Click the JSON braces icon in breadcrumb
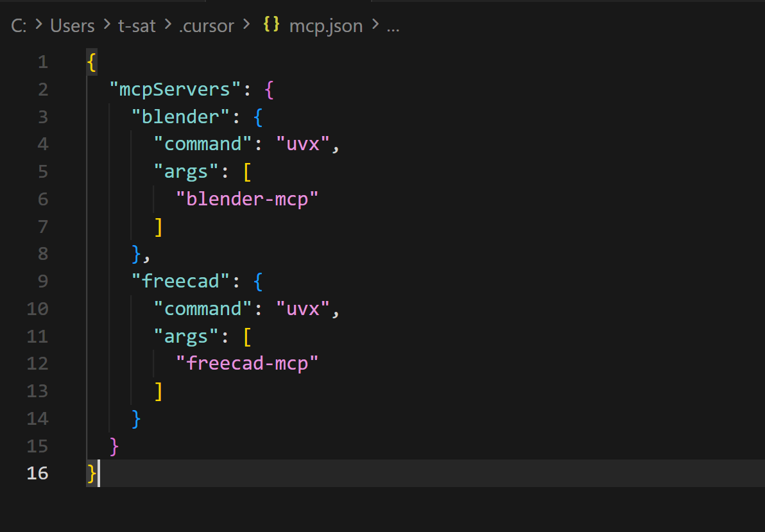Viewport: 765px width, 532px height. coord(271,26)
